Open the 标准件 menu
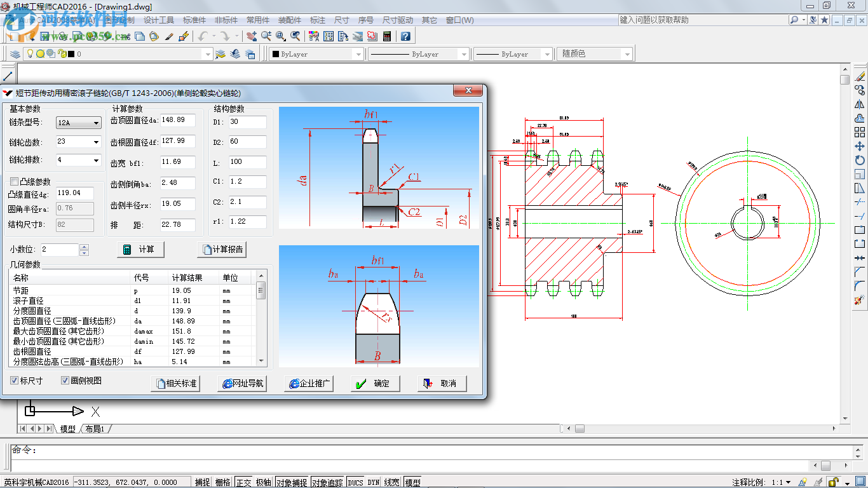The height and width of the screenshot is (488, 868). [x=194, y=20]
